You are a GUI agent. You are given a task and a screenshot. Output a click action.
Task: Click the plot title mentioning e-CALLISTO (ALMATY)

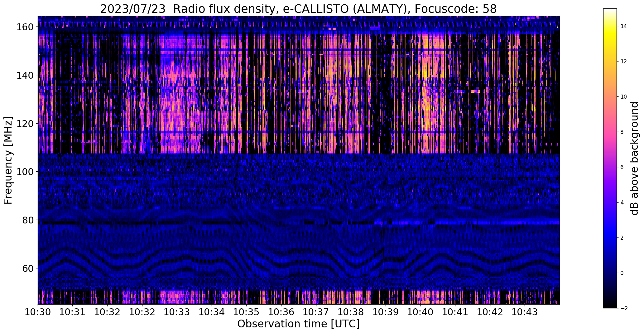(x=298, y=9)
